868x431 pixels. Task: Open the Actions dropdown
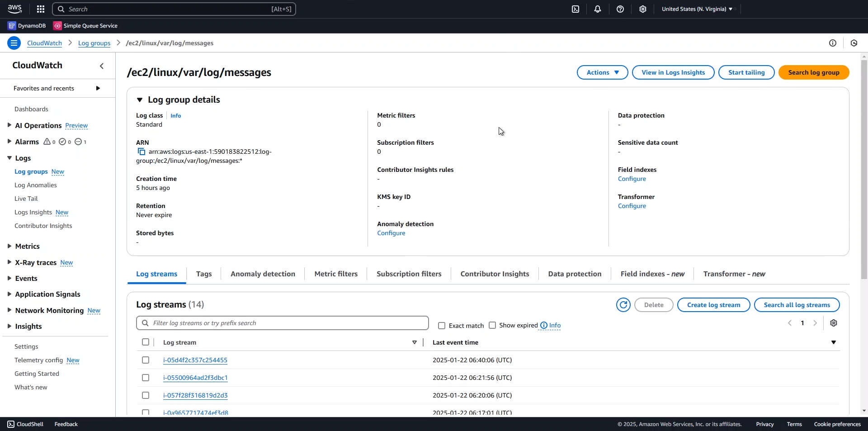602,72
